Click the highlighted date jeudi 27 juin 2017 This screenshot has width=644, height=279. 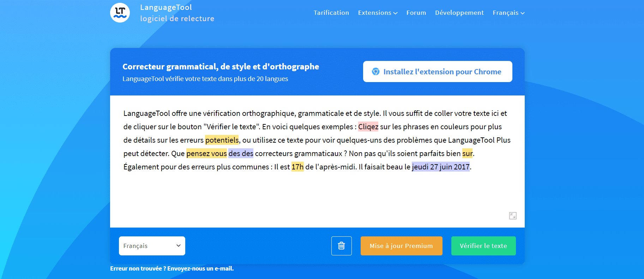(x=441, y=167)
